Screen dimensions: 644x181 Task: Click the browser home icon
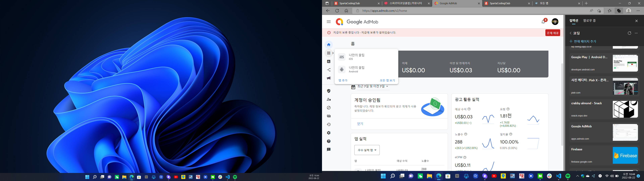[x=346, y=11]
